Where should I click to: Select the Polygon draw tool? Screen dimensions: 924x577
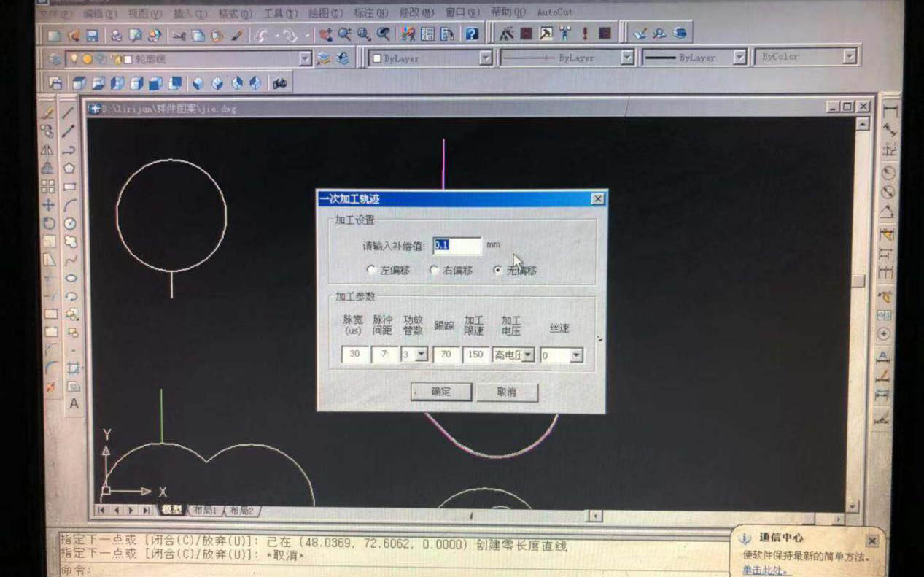tap(69, 168)
